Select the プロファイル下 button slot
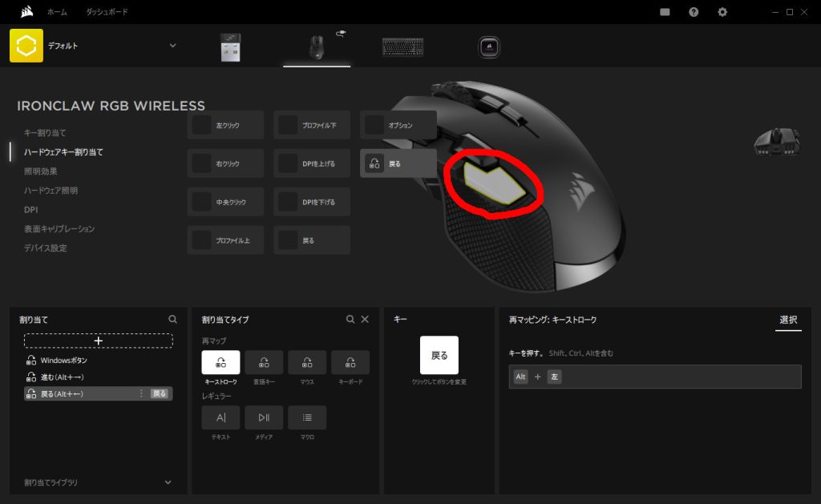This screenshot has height=504, width=821. (312, 125)
